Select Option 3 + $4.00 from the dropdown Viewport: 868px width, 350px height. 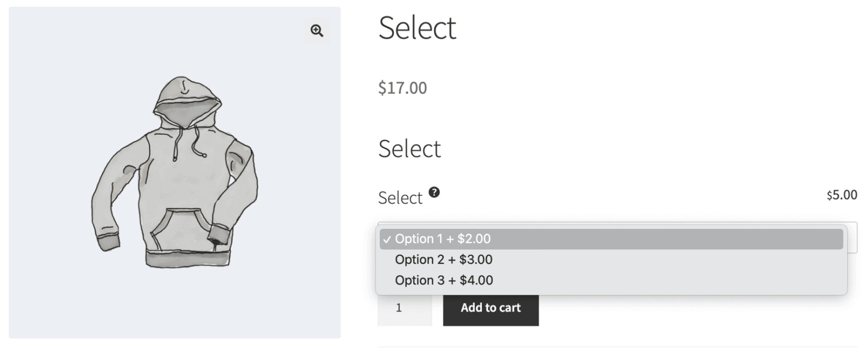click(x=444, y=280)
